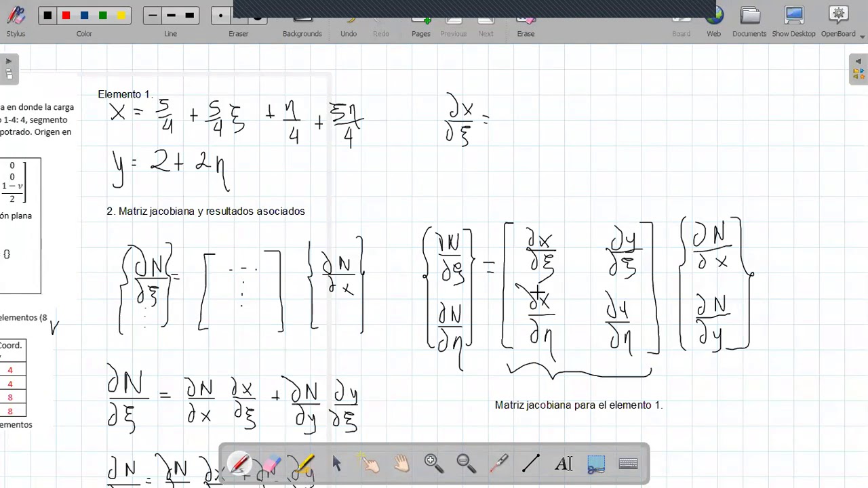Click the Undo button
The height and width of the screenshot is (488, 868).
[x=349, y=19]
